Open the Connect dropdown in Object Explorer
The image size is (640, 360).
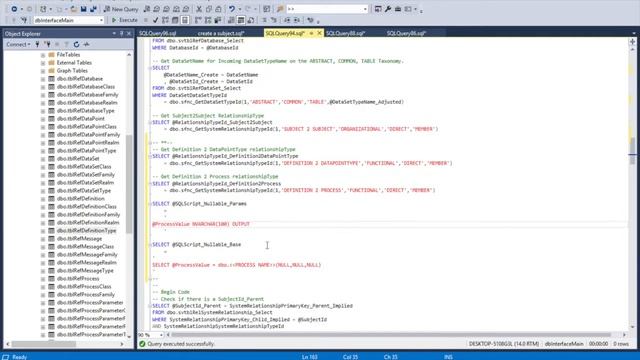coord(18,44)
